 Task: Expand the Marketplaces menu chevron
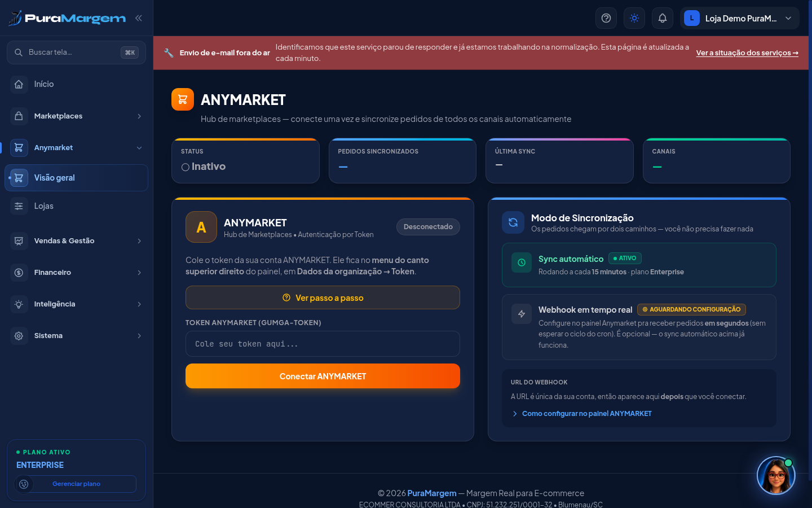pyautogui.click(x=139, y=116)
